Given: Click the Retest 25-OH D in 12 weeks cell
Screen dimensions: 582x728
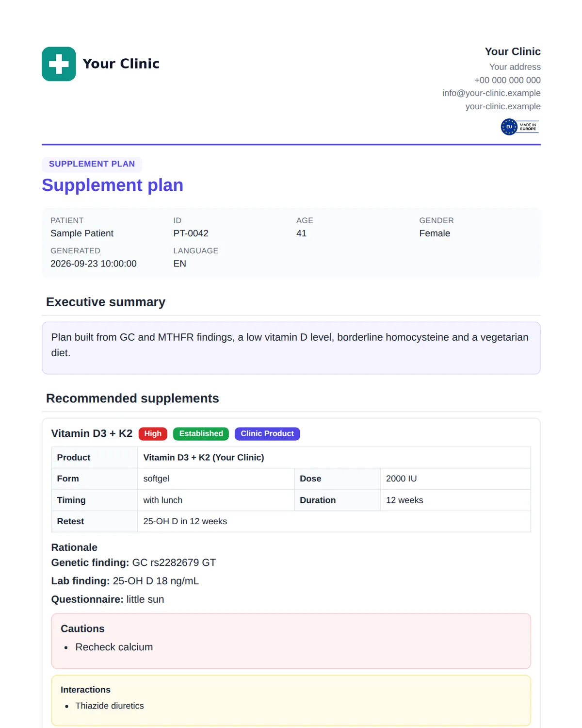Looking at the screenshot, I should coord(334,522).
